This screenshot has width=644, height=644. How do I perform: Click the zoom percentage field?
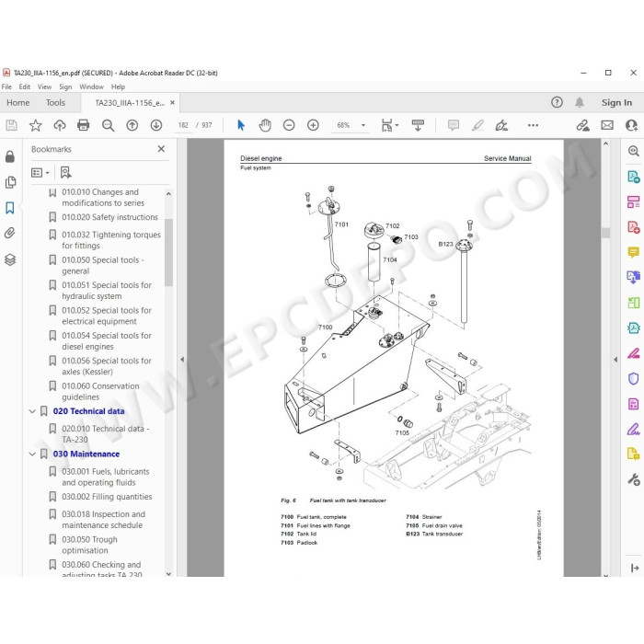click(x=343, y=125)
